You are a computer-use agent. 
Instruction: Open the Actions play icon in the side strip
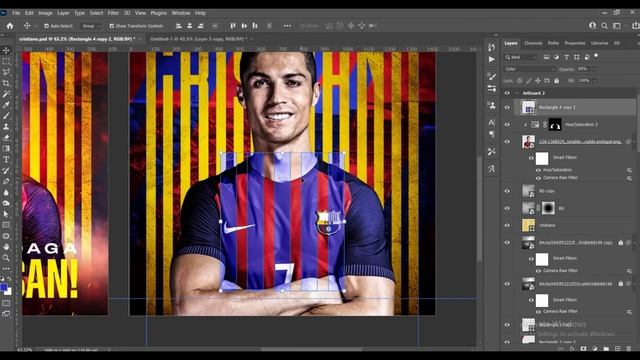pyautogui.click(x=491, y=60)
